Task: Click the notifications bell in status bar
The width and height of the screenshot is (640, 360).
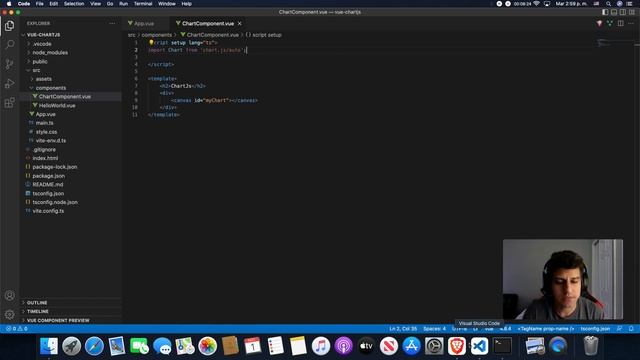Action: pyautogui.click(x=631, y=329)
